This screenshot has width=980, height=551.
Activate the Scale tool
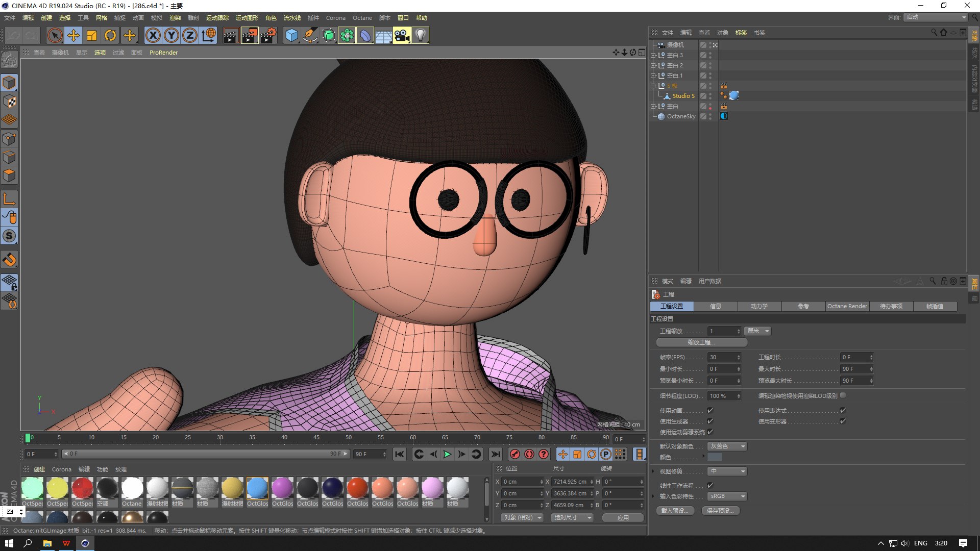click(x=92, y=35)
